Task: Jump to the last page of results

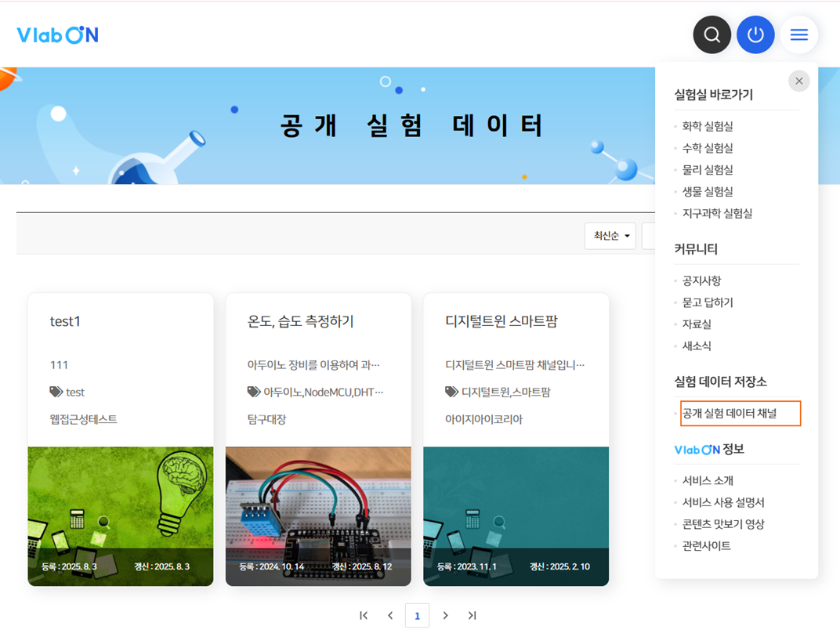Action: (472, 616)
